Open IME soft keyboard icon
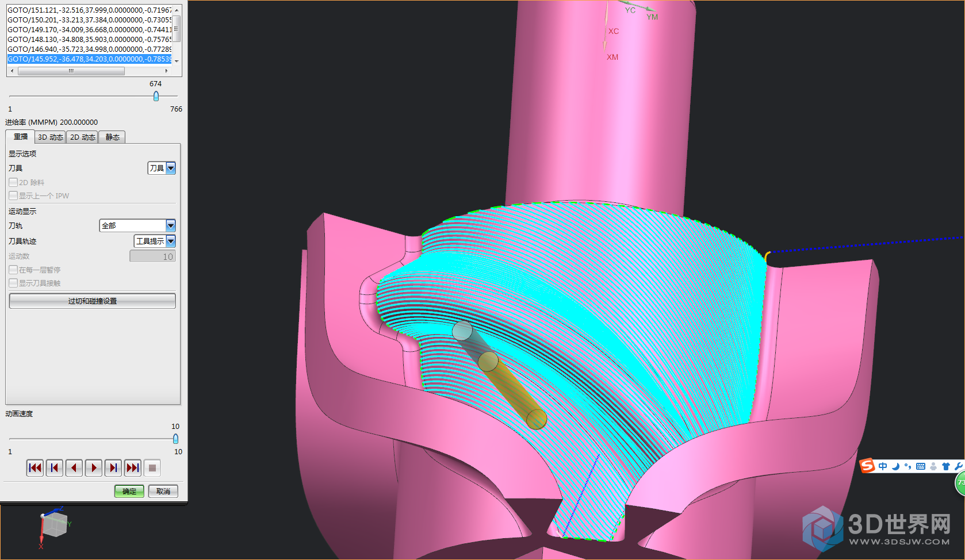Screen dimensions: 965x560 (x=921, y=466)
